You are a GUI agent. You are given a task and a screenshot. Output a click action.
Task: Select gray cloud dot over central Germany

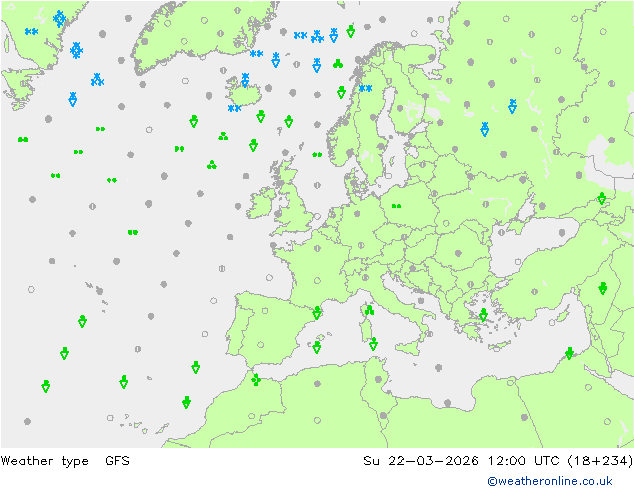(357, 214)
